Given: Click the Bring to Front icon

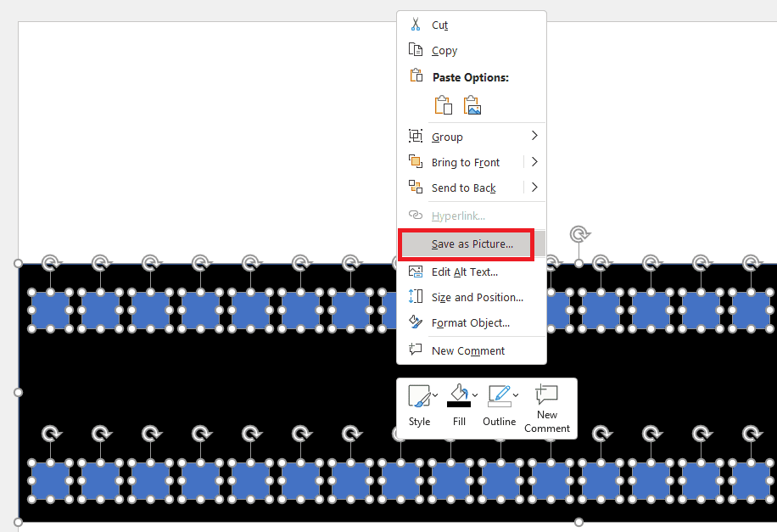Looking at the screenshot, I should coord(416,161).
